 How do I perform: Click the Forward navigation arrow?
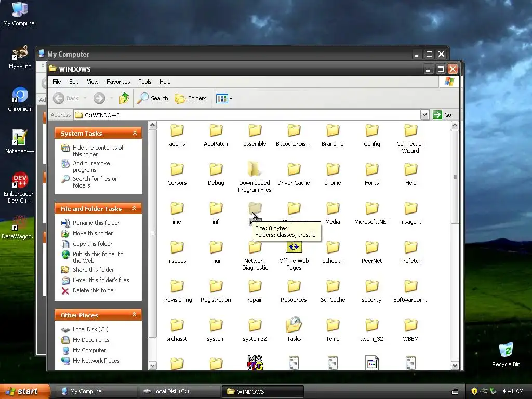pos(99,98)
